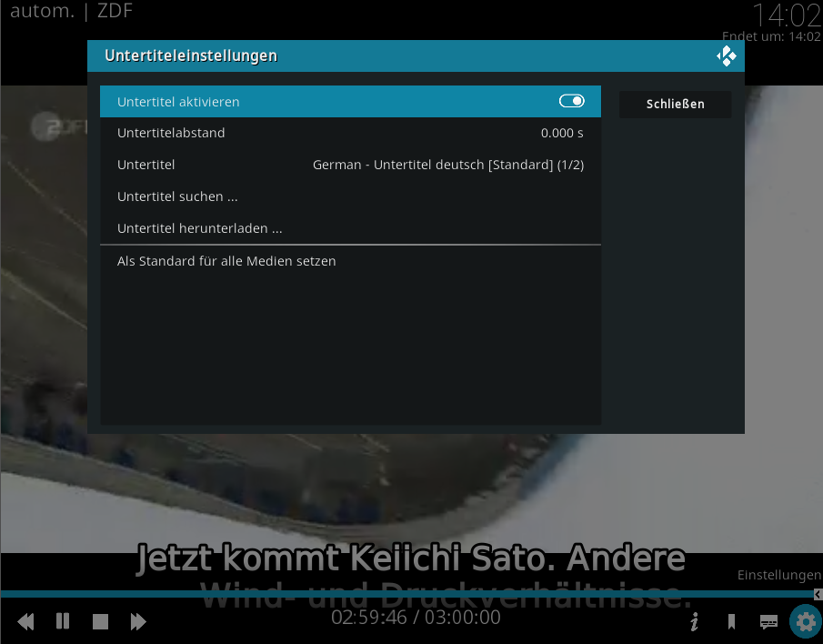The image size is (823, 644).
Task: Open the subtitles icon in player bar
Action: (769, 622)
